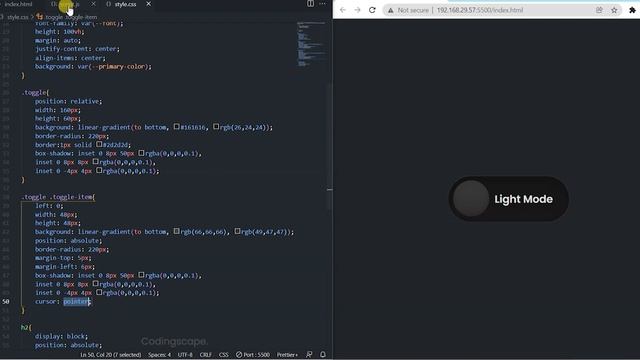640x360 pixels.
Task: Open the browser extensions puzzle icon
Action: click(x=632, y=10)
